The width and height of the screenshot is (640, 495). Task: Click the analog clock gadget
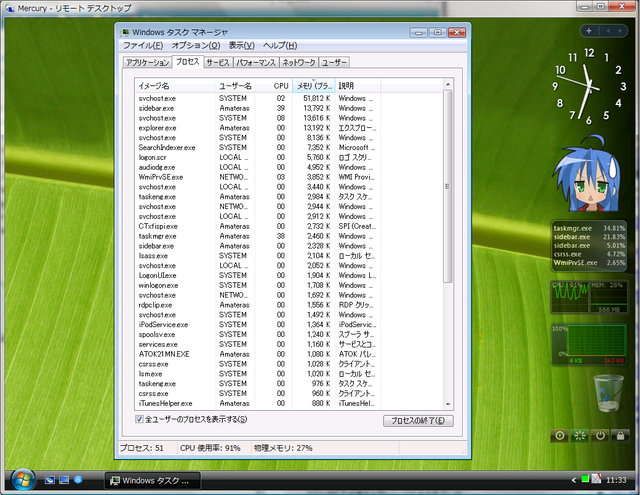589,86
